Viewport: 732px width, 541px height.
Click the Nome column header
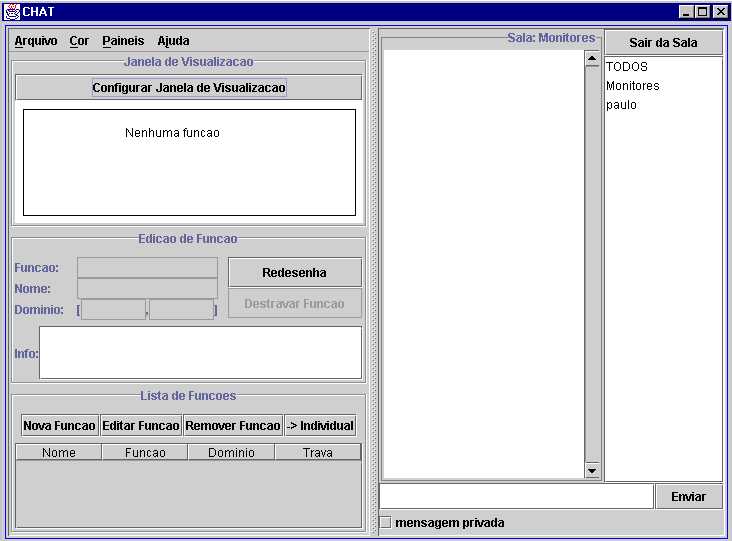click(59, 452)
